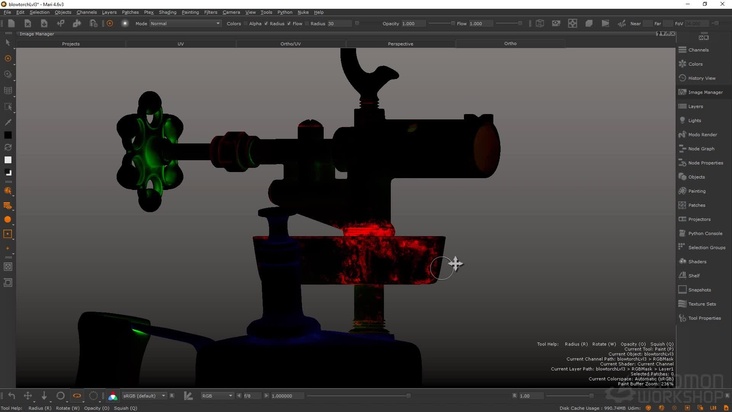732x412 pixels.
Task: Click the orange ellipse tool in bottom toolbar
Action: tap(77, 396)
